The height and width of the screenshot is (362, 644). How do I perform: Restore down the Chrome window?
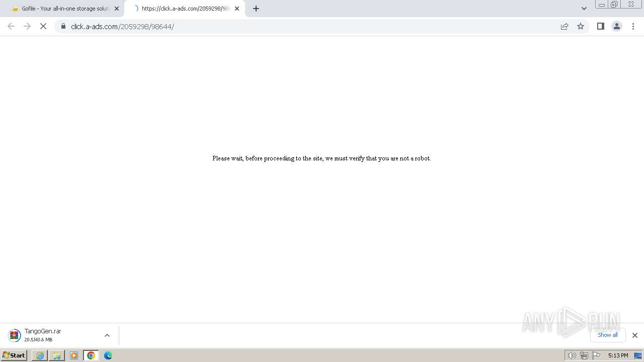[x=614, y=4]
